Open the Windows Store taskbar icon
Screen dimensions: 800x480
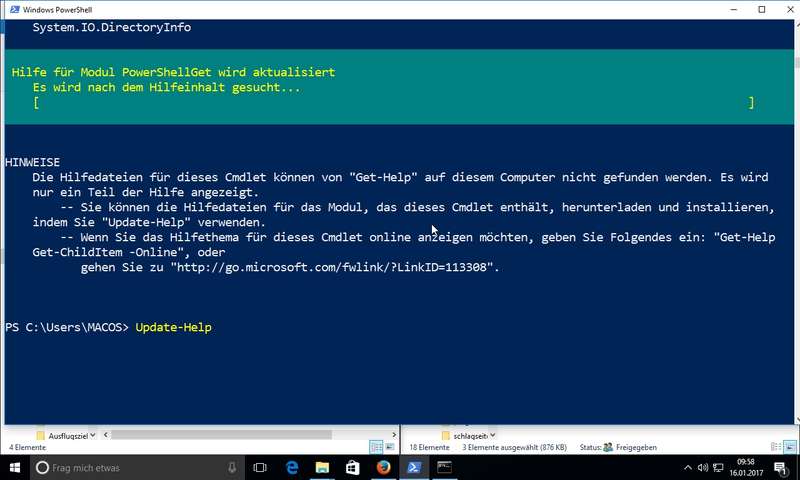[353, 467]
